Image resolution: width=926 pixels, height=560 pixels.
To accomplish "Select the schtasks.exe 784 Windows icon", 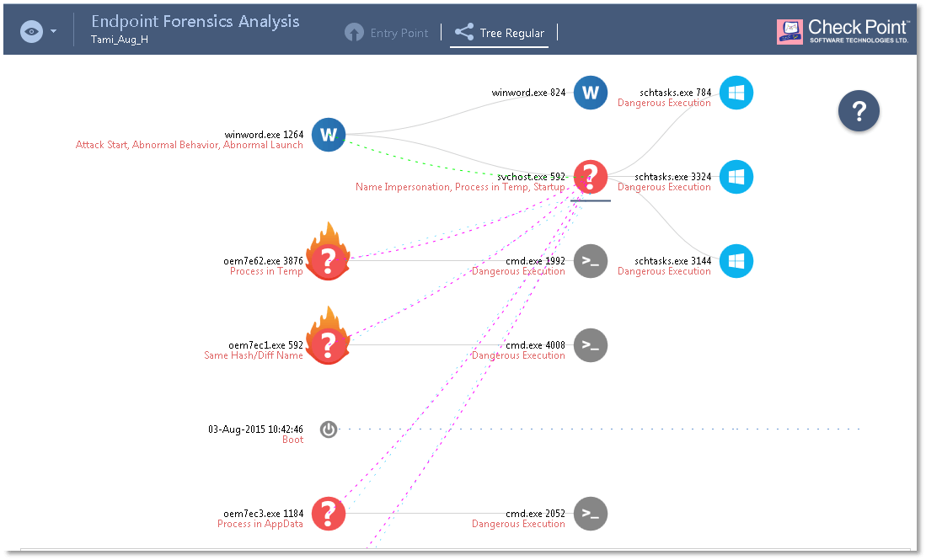I will coord(736,93).
